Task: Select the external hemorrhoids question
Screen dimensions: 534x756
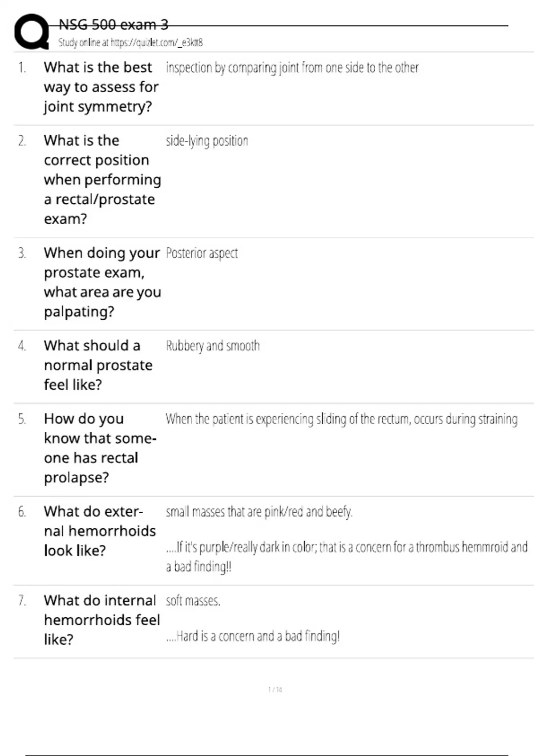Action: coord(100,531)
